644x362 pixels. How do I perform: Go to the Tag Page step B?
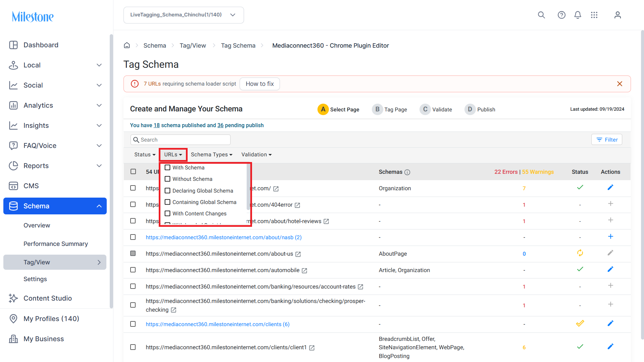[389, 109]
